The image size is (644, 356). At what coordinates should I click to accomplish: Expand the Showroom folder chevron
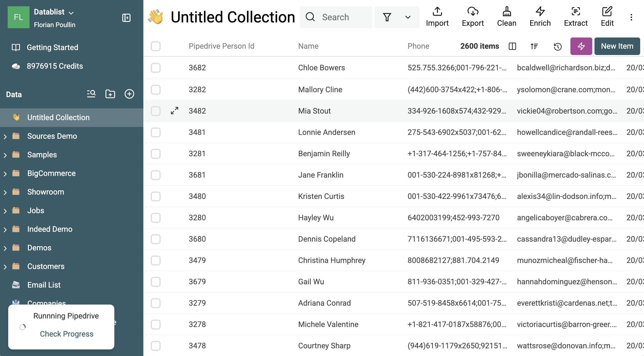pyautogui.click(x=5, y=192)
